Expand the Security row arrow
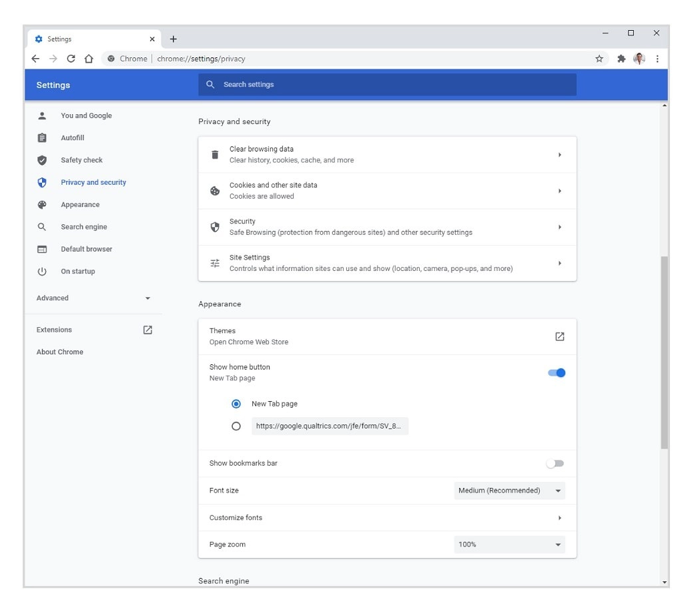Viewport: 696px width, 616px height. click(560, 227)
